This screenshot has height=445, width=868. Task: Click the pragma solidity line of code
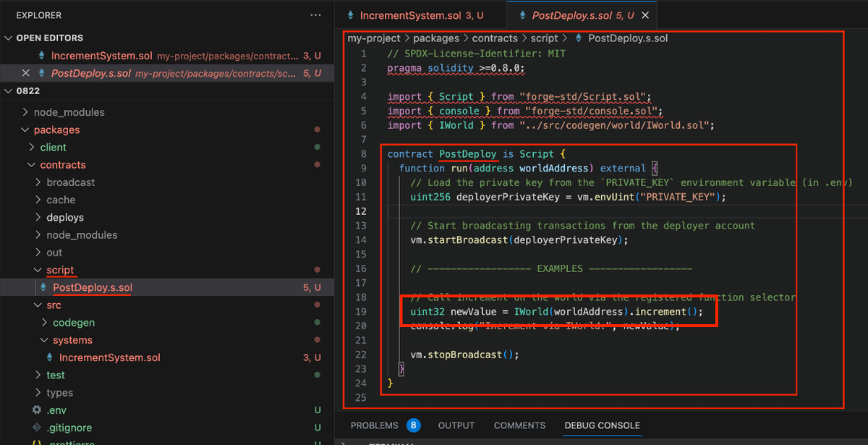point(456,68)
